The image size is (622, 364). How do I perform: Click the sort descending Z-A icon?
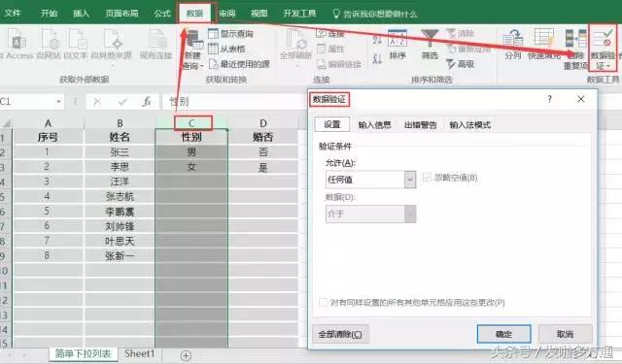(x=377, y=59)
